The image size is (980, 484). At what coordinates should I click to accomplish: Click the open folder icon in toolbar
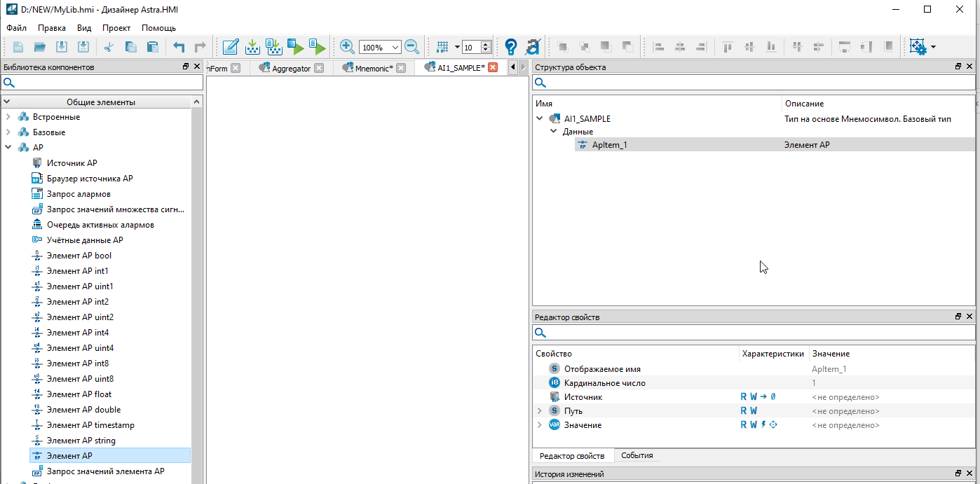40,47
